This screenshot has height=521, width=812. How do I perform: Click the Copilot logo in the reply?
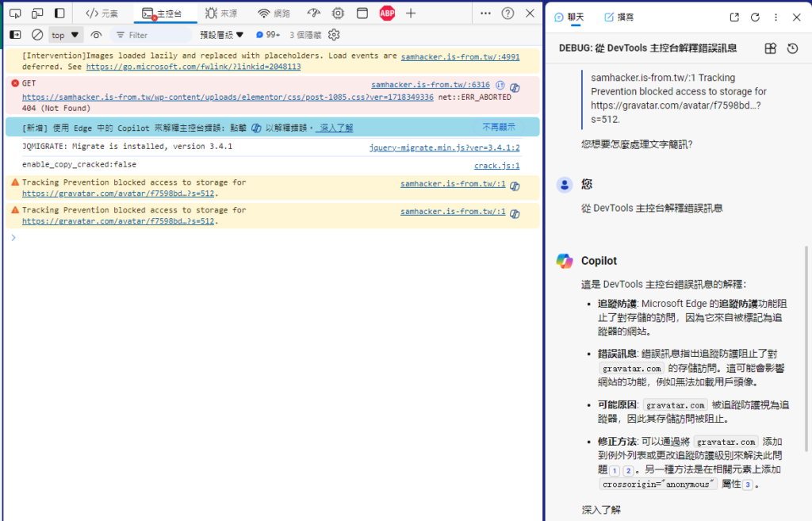coord(565,261)
